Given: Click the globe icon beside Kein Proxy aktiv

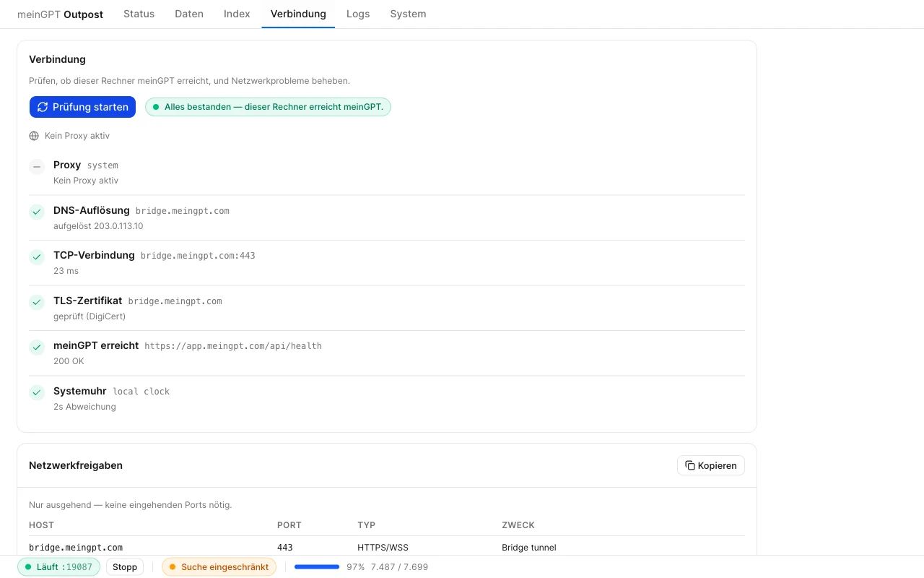Looking at the screenshot, I should [34, 136].
